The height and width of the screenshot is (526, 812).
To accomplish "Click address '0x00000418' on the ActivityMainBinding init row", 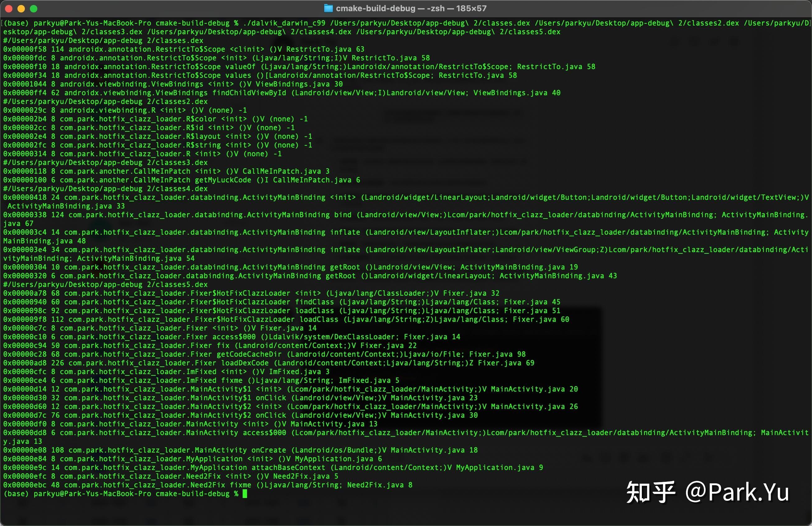I will [25, 197].
